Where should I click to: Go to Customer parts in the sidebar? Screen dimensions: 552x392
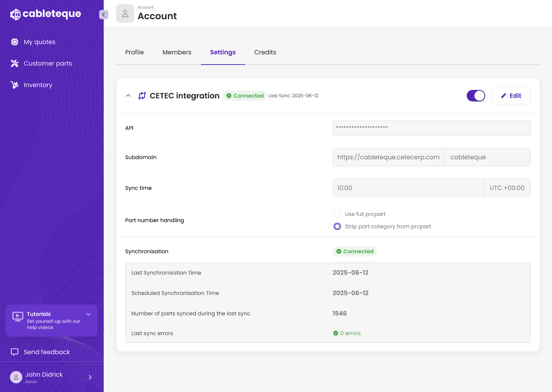[48, 63]
